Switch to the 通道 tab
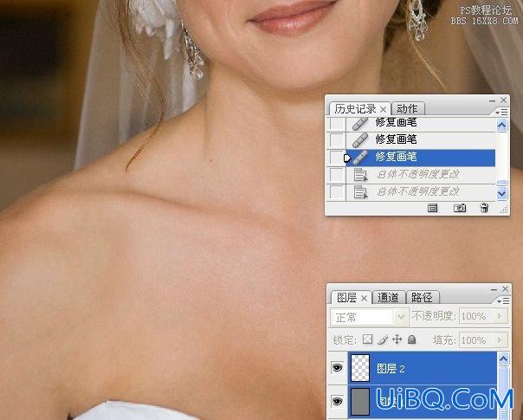 click(388, 297)
